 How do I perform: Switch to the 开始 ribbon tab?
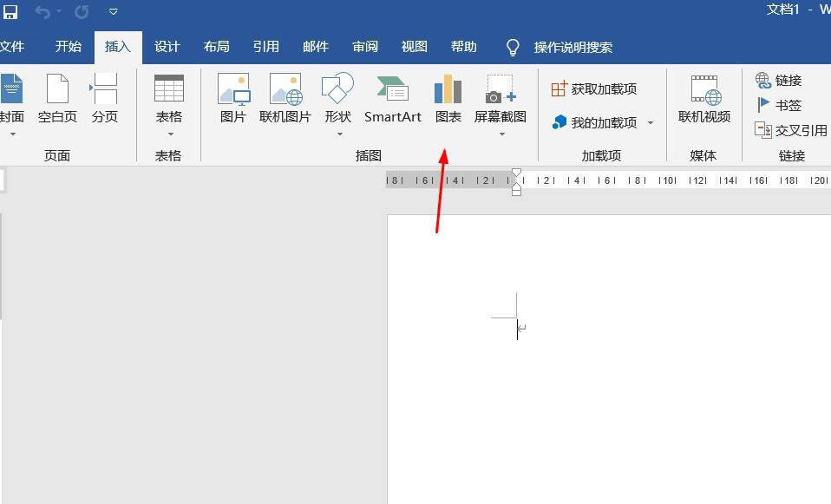point(67,47)
